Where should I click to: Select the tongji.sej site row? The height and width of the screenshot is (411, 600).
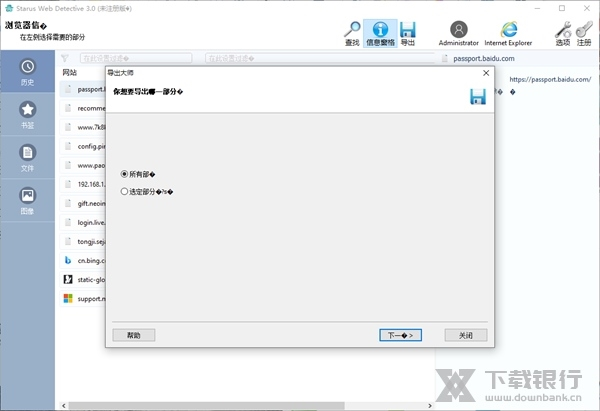click(83, 241)
